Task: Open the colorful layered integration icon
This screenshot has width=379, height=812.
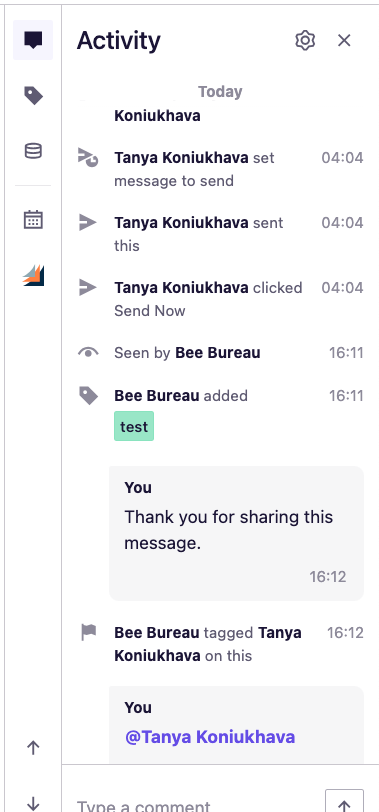Action: (x=33, y=276)
